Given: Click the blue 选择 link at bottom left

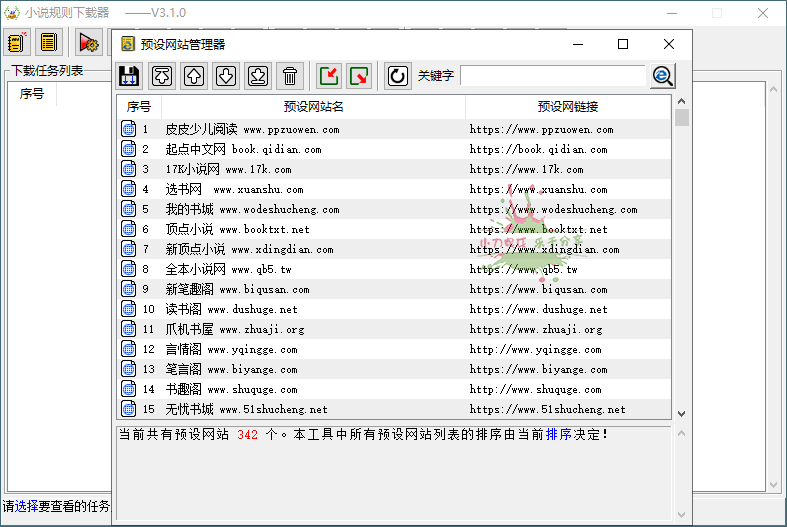Looking at the screenshot, I should [x=26, y=507].
